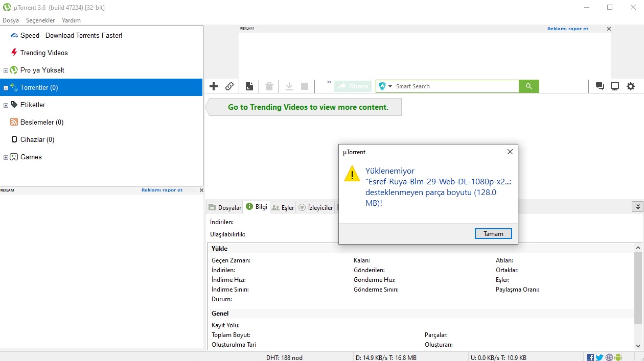Click the Create New Torrent file icon
Screen dimensions: 644x361
(x=249, y=86)
